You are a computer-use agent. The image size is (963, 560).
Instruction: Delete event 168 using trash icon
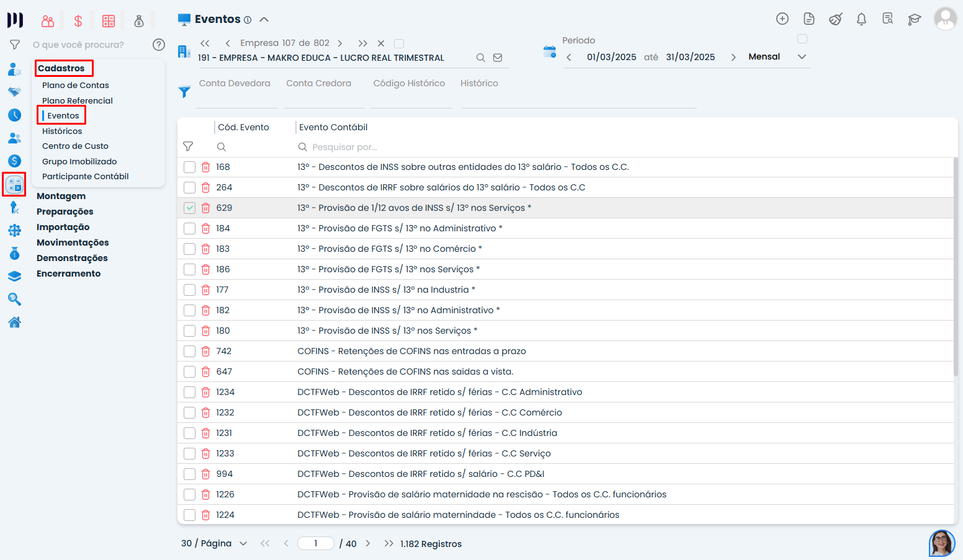(x=206, y=167)
